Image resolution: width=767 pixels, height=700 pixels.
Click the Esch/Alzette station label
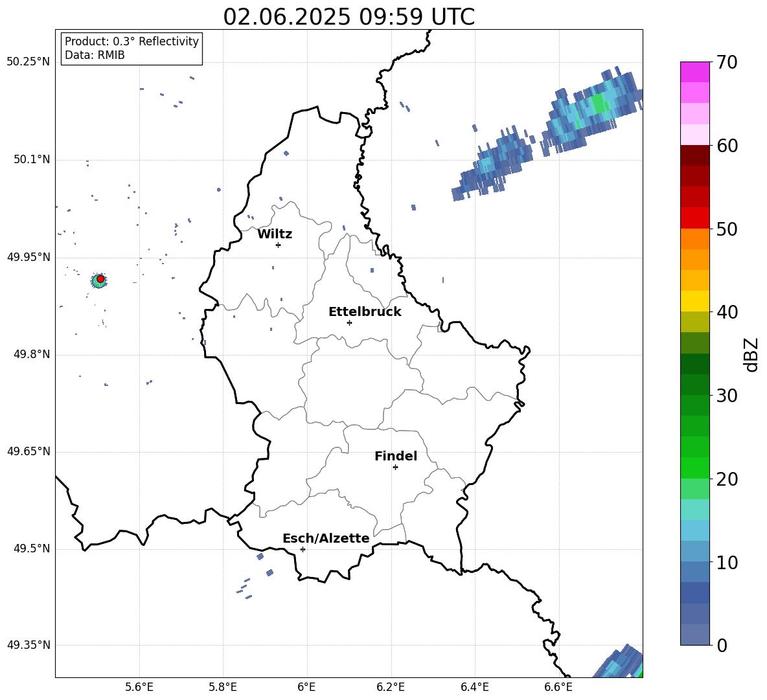pos(326,538)
